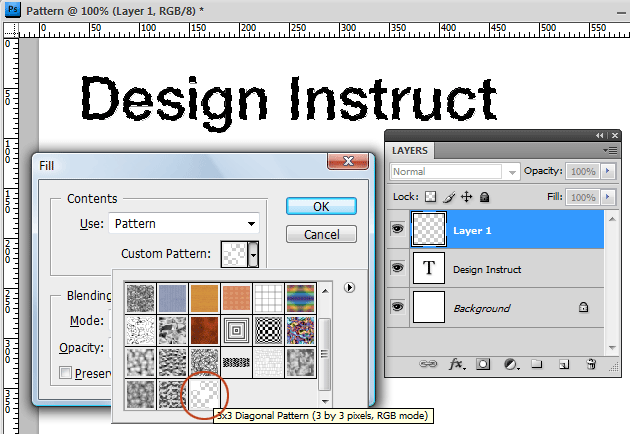Screen dimensions: 630x434
Task: Click the Link layers icon in Layers panel
Action: coord(428,364)
